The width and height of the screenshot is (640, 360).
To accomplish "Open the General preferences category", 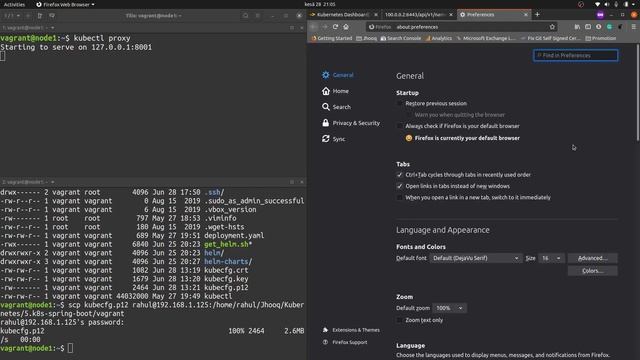I will (x=338, y=75).
